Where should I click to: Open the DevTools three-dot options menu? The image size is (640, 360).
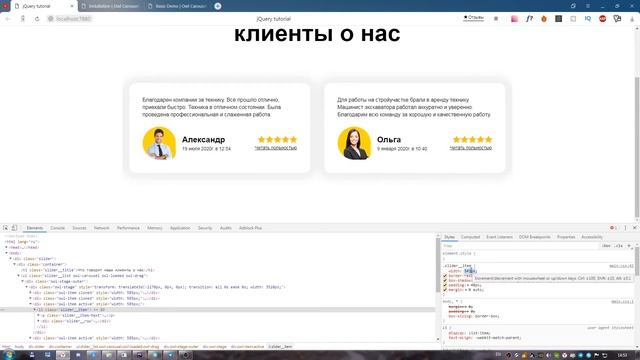click(625, 228)
